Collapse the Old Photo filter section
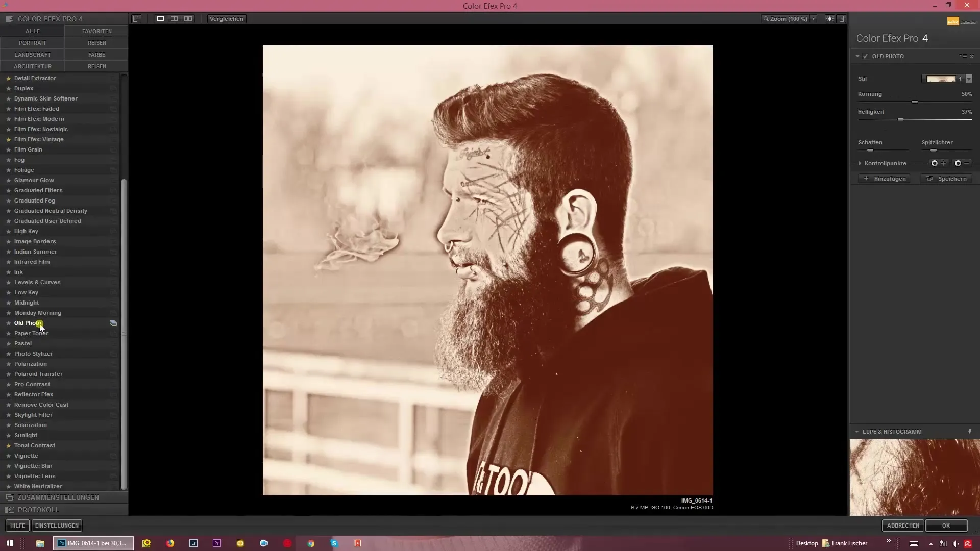This screenshot has width=980, height=551. (x=857, y=56)
